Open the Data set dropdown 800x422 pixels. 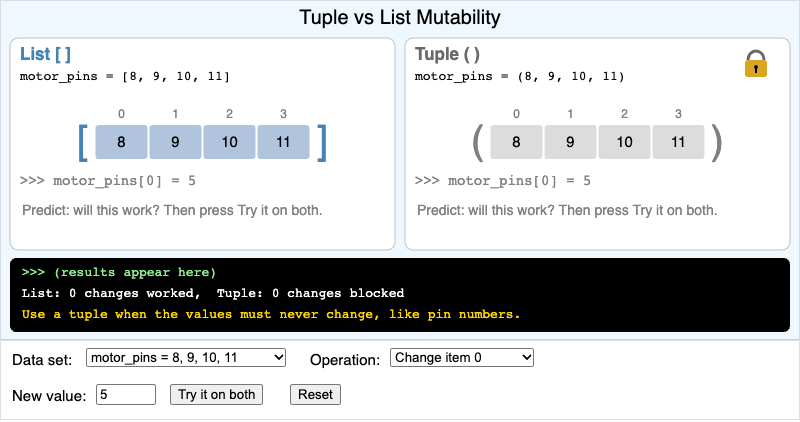[186, 358]
